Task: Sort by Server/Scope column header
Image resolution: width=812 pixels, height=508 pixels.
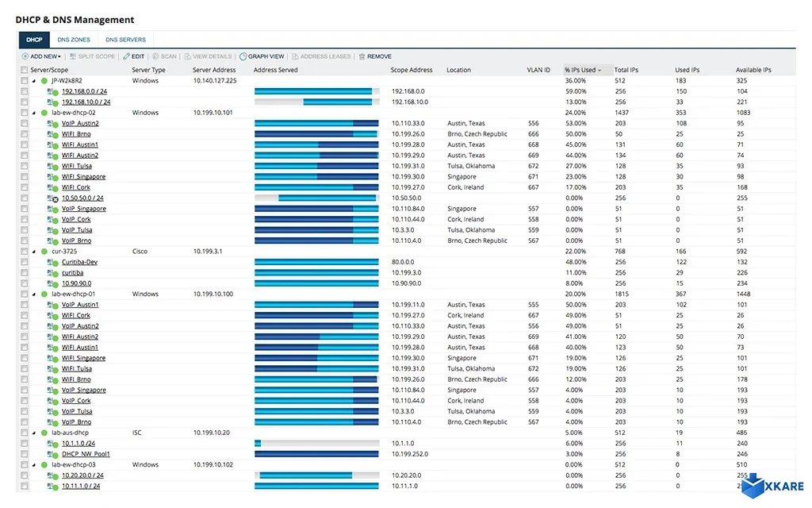Action: [49, 70]
